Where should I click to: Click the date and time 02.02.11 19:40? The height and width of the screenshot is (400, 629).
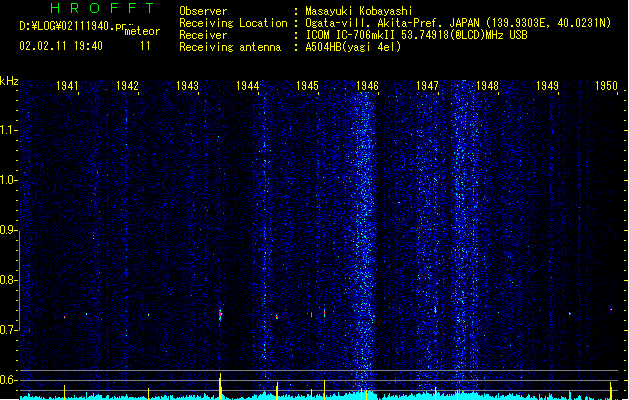click(x=61, y=46)
